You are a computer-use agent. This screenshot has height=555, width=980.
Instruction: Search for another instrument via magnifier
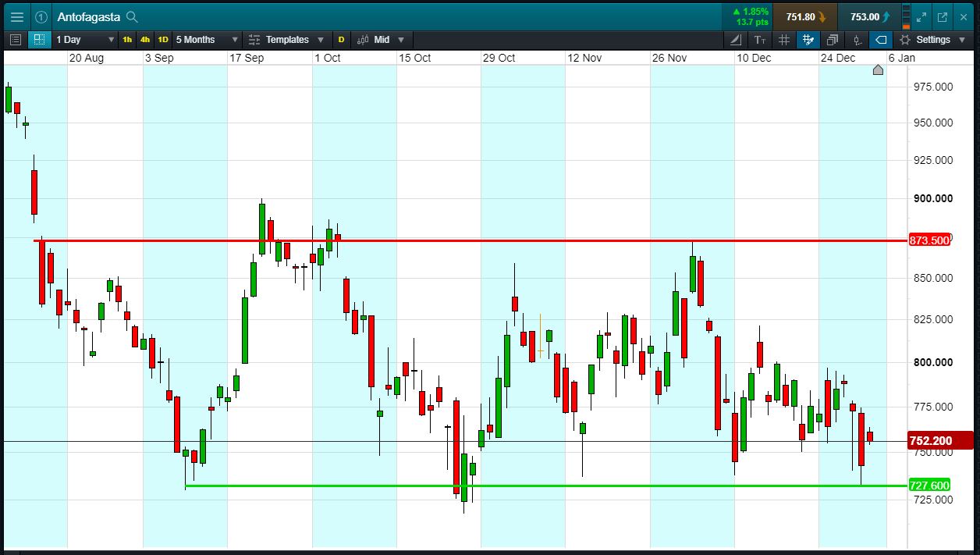click(132, 16)
